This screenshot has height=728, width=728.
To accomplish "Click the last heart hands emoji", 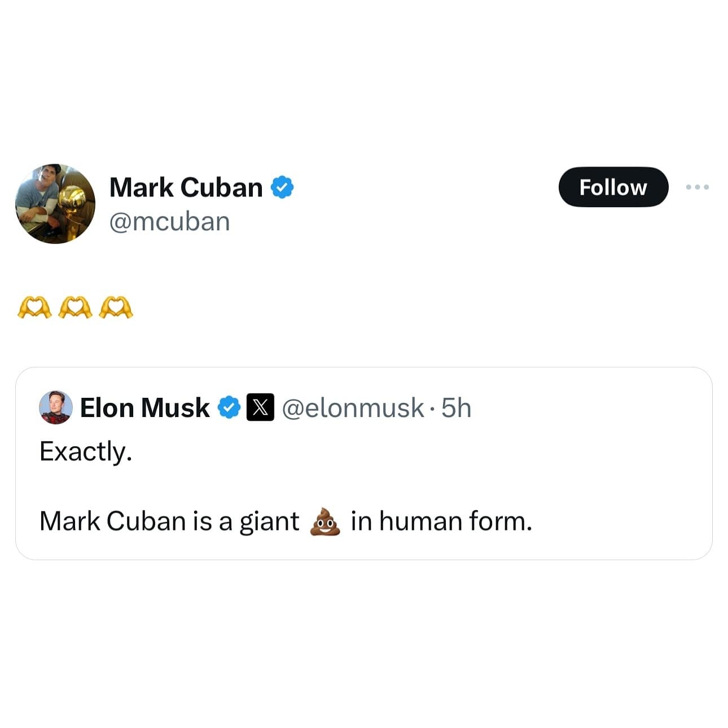I will coord(116,308).
